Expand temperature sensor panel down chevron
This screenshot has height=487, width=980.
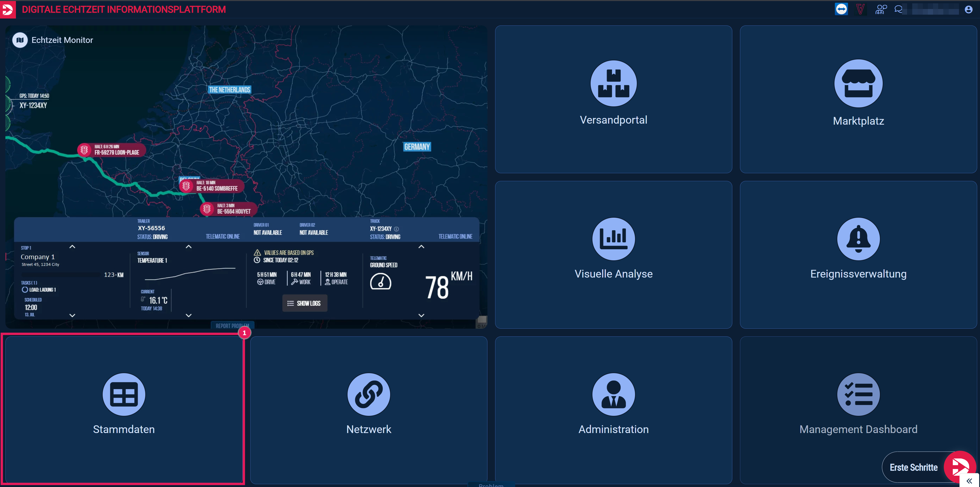(x=188, y=315)
